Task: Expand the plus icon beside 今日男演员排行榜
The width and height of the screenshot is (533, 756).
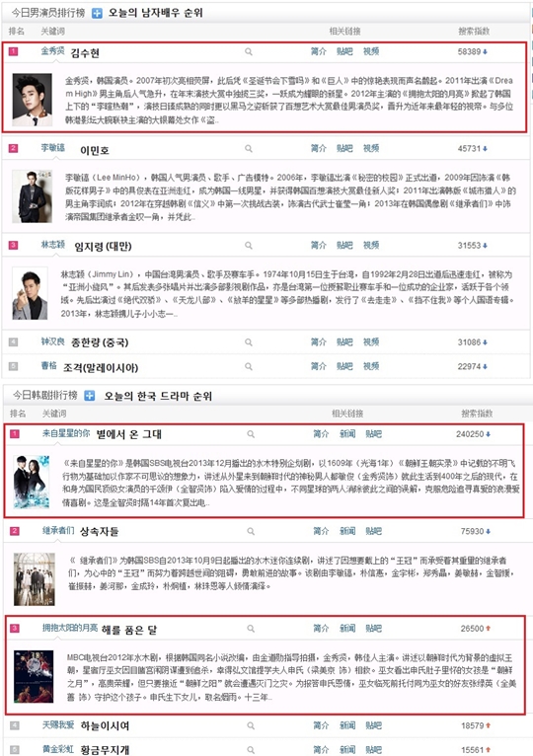Action: pyautogui.click(x=97, y=13)
